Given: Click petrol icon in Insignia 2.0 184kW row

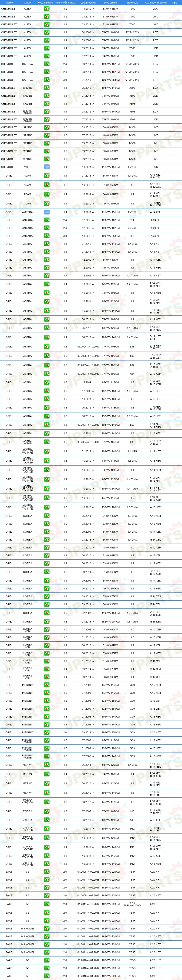Looking at the screenshot, I should pos(46,732).
